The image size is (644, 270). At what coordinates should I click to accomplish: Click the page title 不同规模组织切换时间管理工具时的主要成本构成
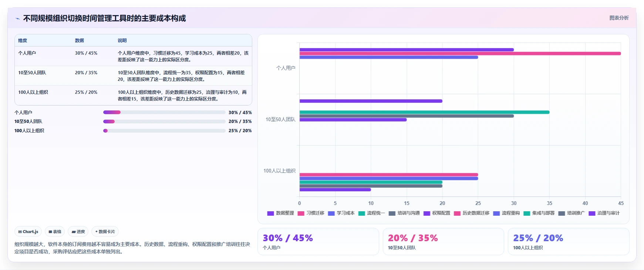(x=104, y=18)
